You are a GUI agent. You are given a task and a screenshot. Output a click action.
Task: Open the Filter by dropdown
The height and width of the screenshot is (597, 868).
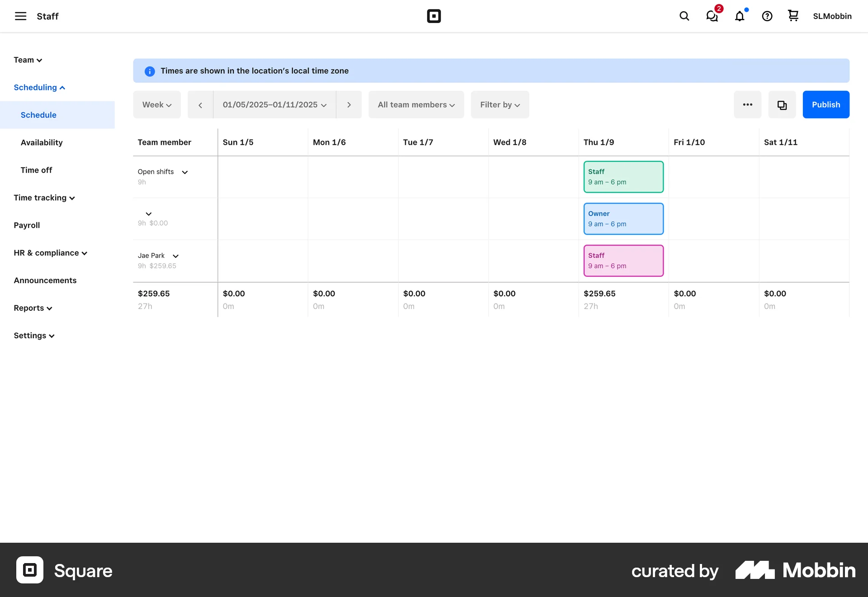point(500,104)
